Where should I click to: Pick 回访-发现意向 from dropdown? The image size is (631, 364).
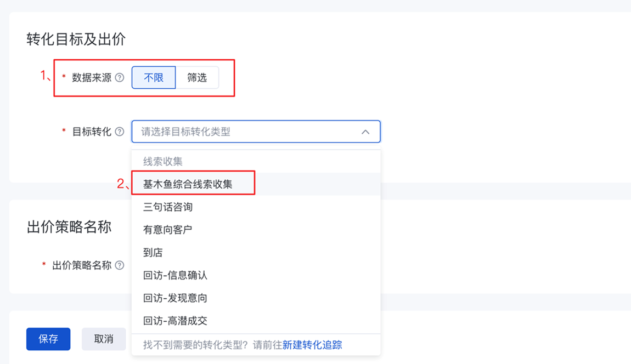tap(175, 298)
